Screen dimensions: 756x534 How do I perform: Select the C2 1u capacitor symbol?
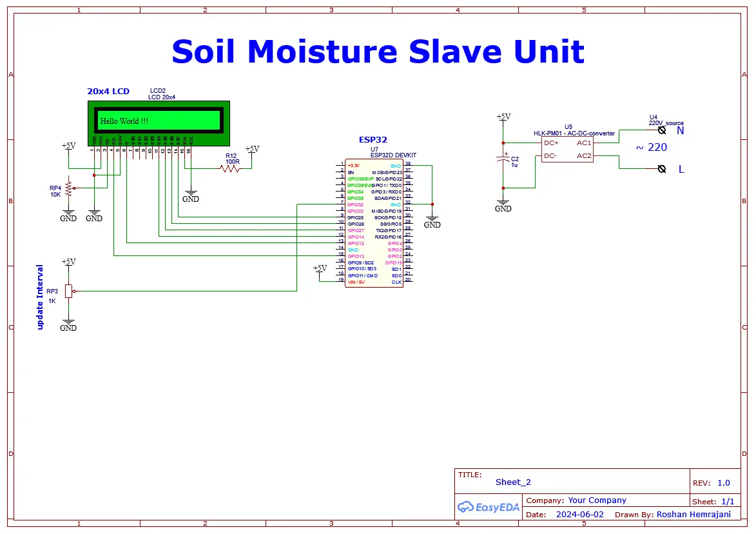coord(503,159)
